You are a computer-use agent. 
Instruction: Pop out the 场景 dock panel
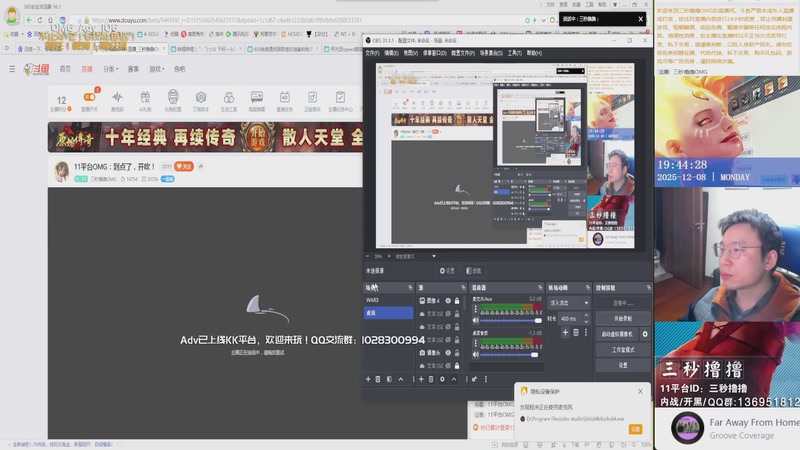point(410,288)
